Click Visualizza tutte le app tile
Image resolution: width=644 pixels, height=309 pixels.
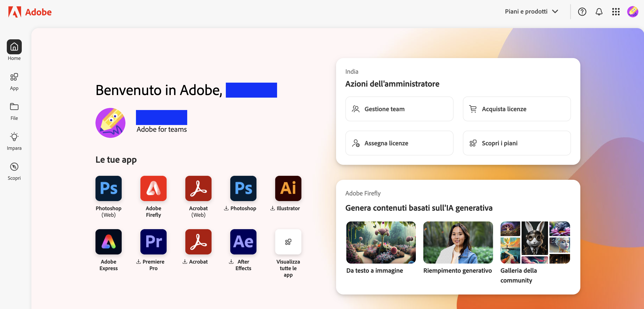(288, 242)
